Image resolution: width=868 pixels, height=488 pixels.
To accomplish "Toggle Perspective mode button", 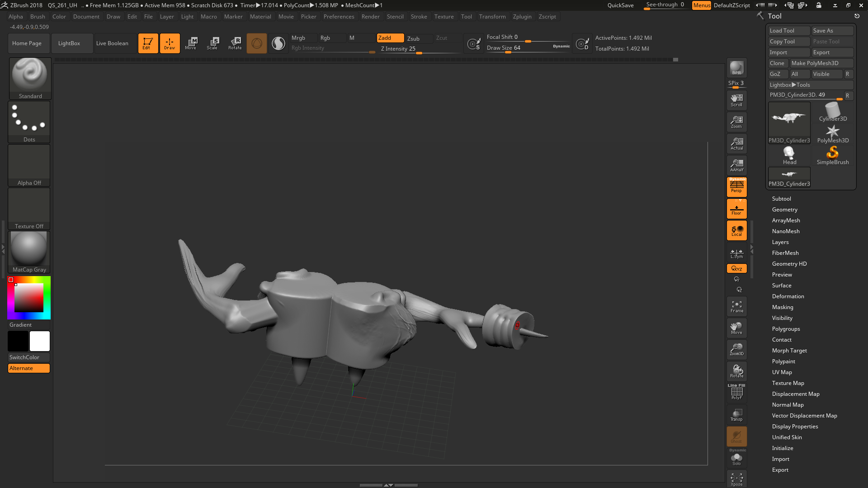I will coord(736,186).
